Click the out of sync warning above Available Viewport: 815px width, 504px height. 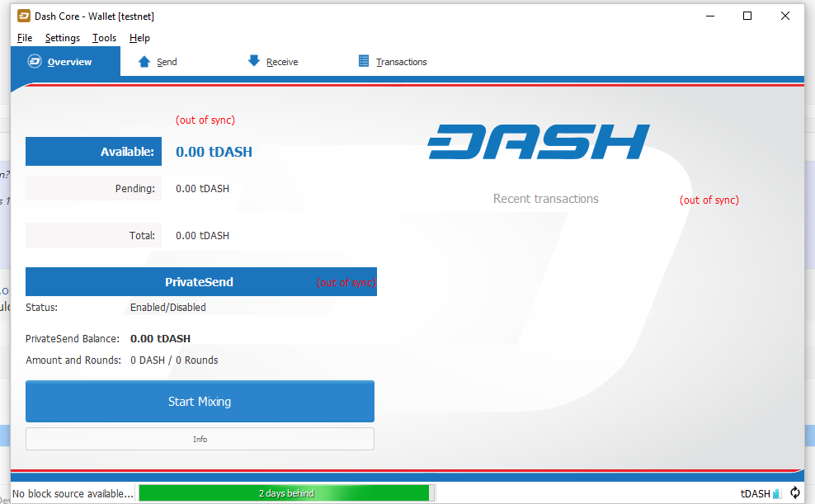[205, 120]
